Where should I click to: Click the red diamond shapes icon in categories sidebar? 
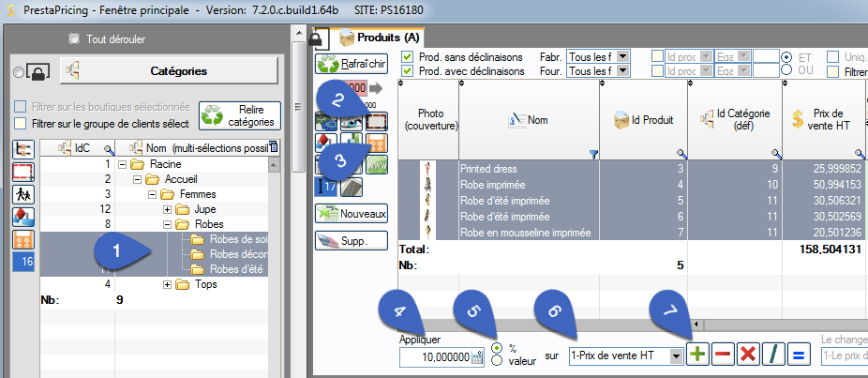coord(23,218)
